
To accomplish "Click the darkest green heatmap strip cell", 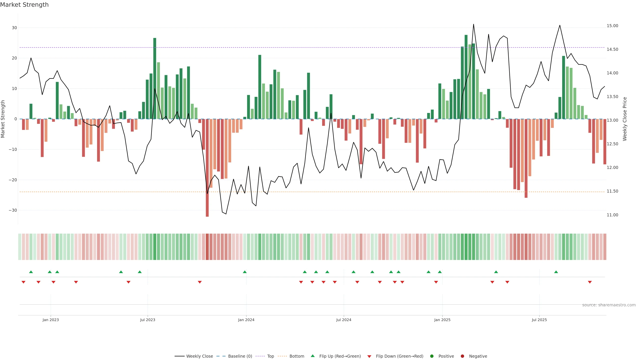I will (466, 247).
